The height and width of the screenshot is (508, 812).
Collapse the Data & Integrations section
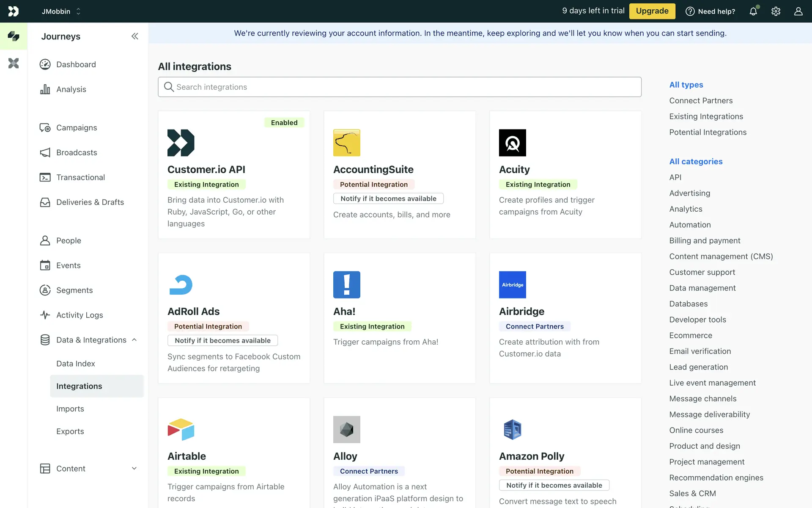point(134,340)
